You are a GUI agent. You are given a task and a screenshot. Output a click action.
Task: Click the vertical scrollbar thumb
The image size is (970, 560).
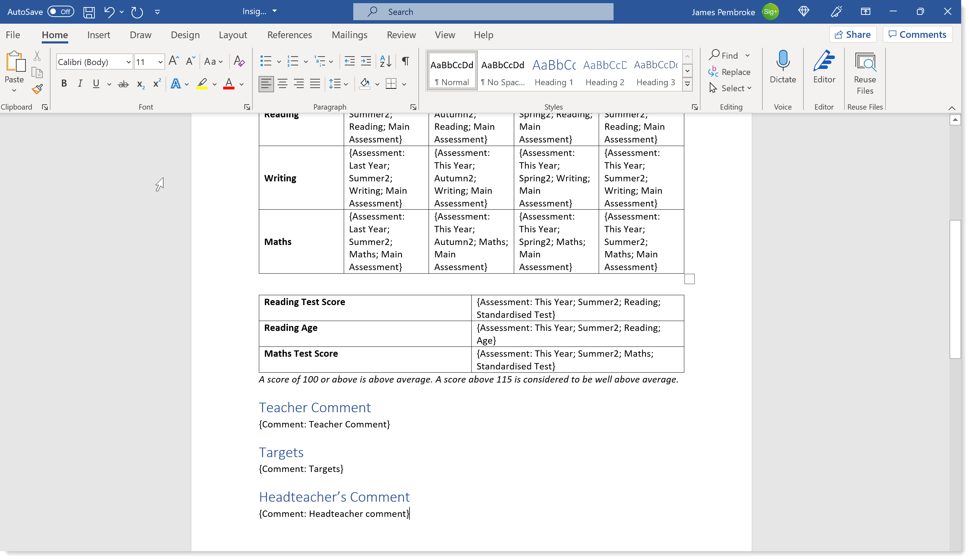click(x=955, y=289)
